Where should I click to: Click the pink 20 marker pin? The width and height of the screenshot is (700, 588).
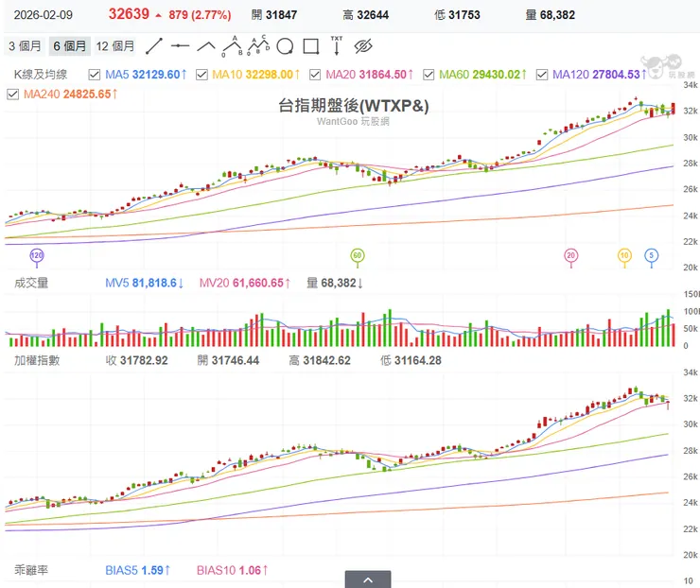(x=571, y=257)
